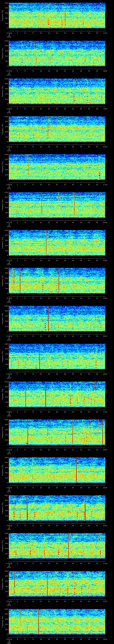Click the 32:00 end time label

[x=105, y=601]
